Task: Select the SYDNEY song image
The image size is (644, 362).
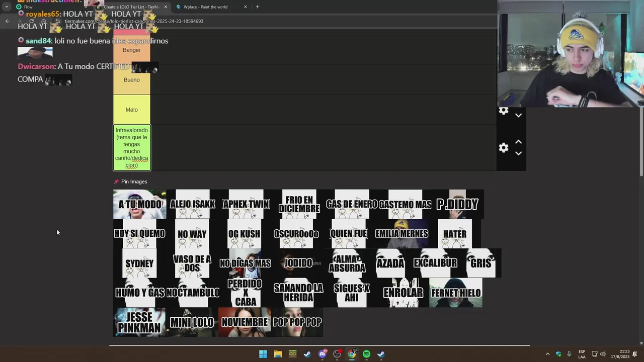Action: [139, 263]
